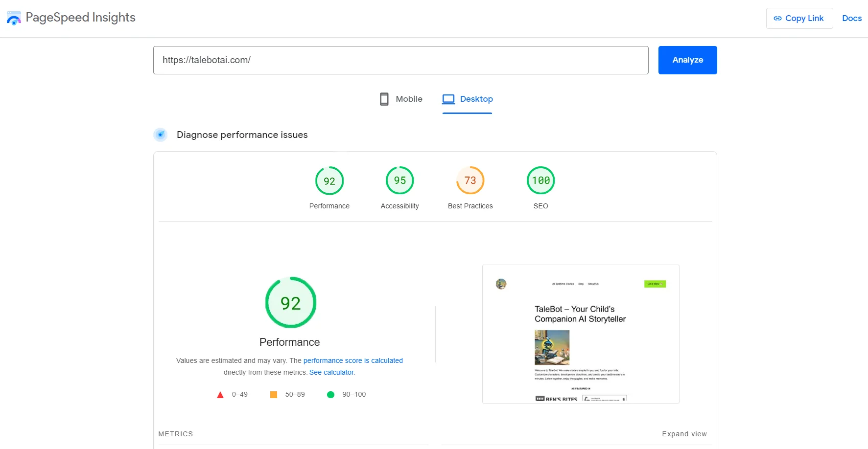Image resolution: width=868 pixels, height=449 pixels.
Task: Jump to Performance score gauge 92
Action: [x=329, y=180]
